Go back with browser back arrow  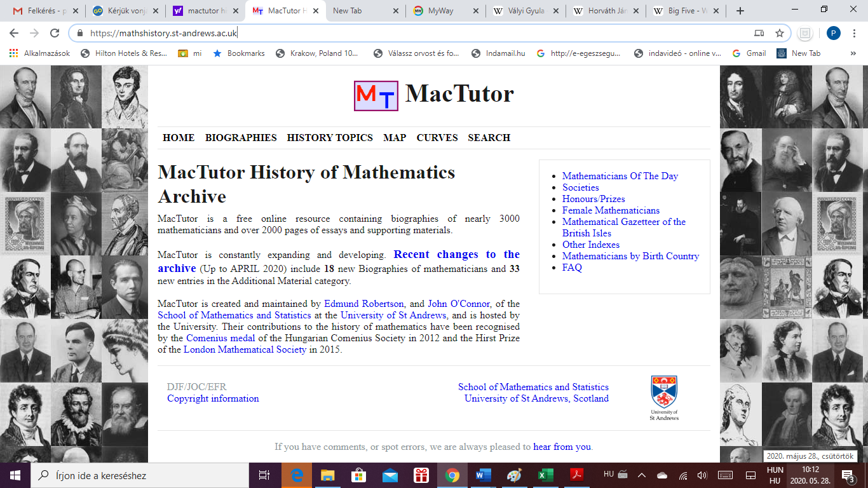pos(15,33)
